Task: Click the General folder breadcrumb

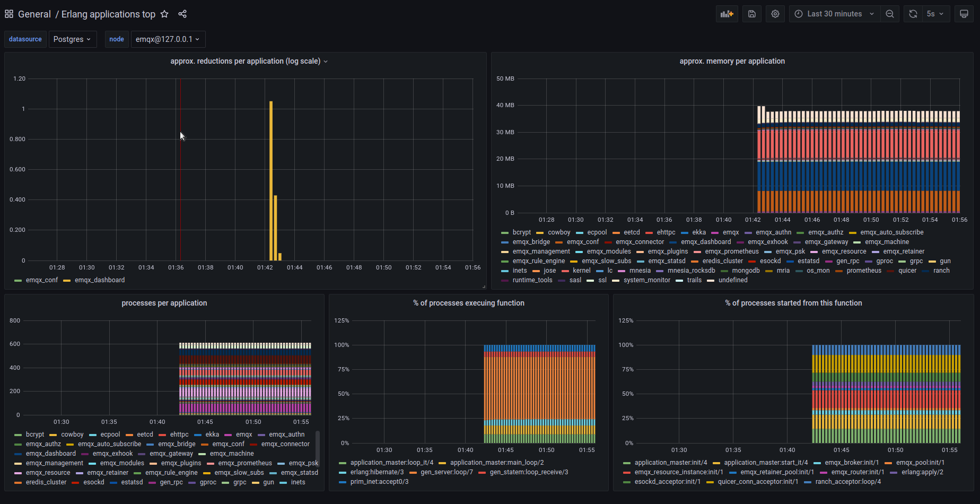Action: click(34, 14)
